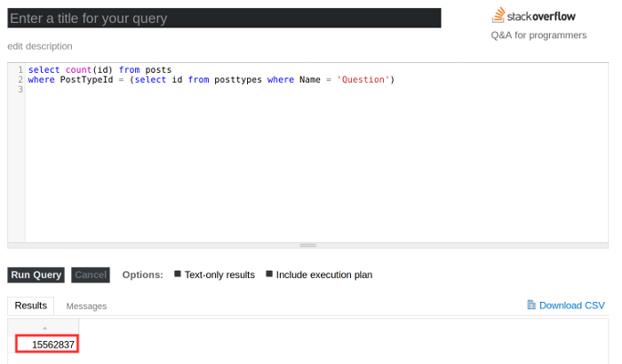Click the stackoverflow site name text

[x=541, y=17]
